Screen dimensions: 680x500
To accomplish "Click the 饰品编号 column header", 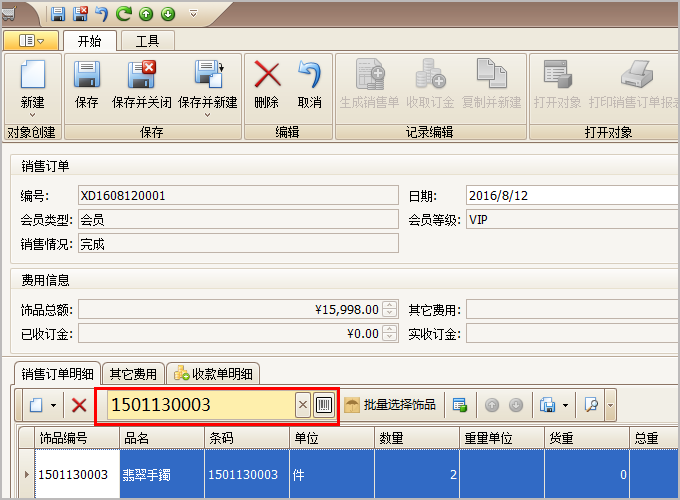I will [77, 438].
